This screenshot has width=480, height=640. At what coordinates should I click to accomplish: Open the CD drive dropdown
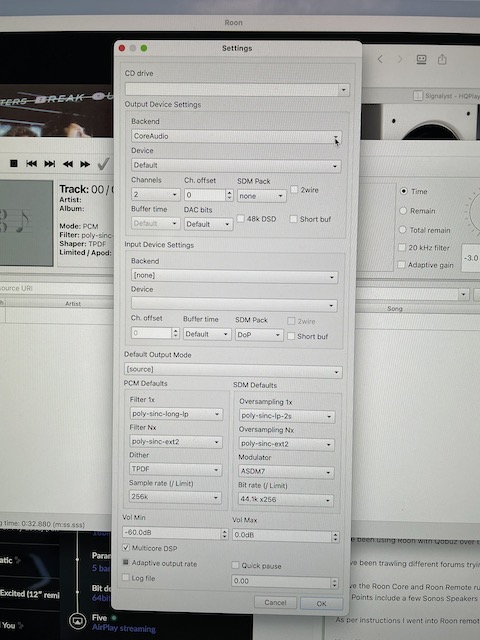237,89
